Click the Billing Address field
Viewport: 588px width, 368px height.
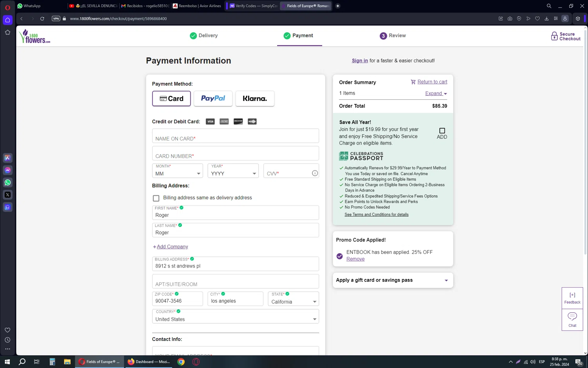[x=236, y=264]
